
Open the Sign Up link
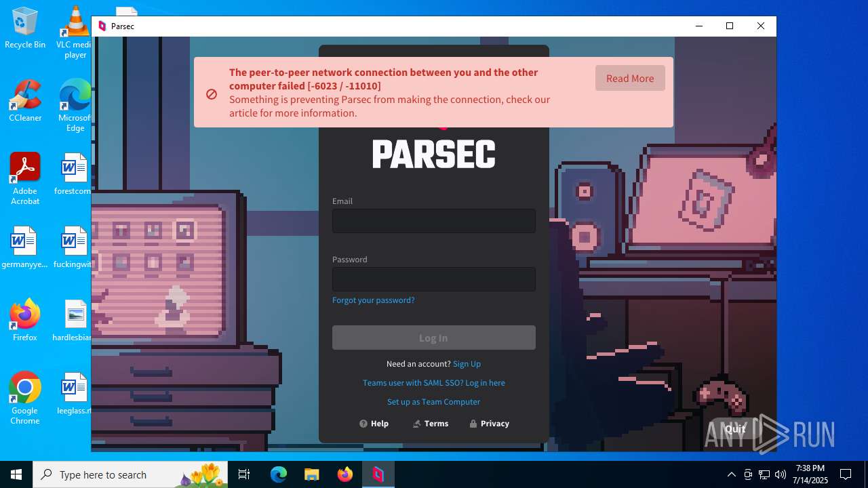click(x=467, y=364)
